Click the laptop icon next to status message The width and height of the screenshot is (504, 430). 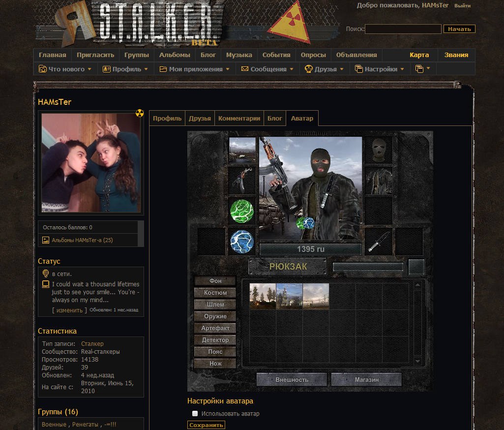tap(46, 284)
